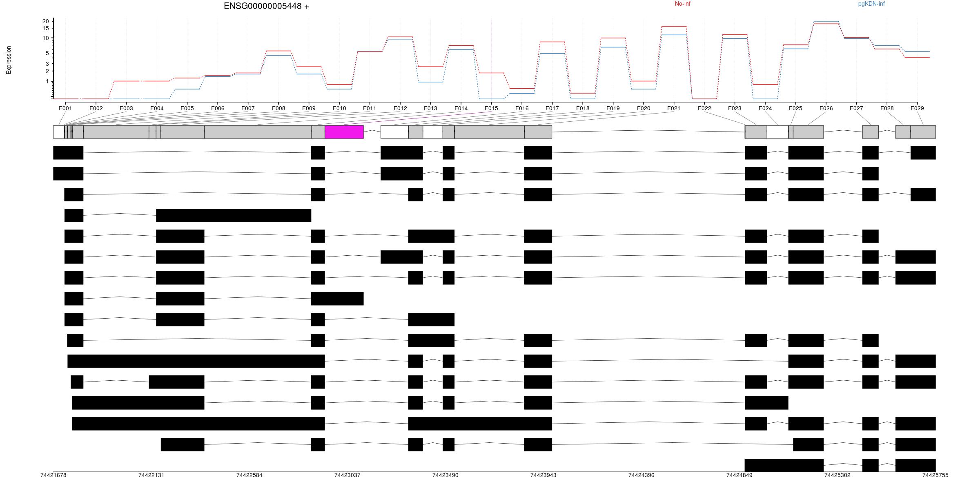Click exon label E017
The image size is (980, 482).
pos(552,108)
